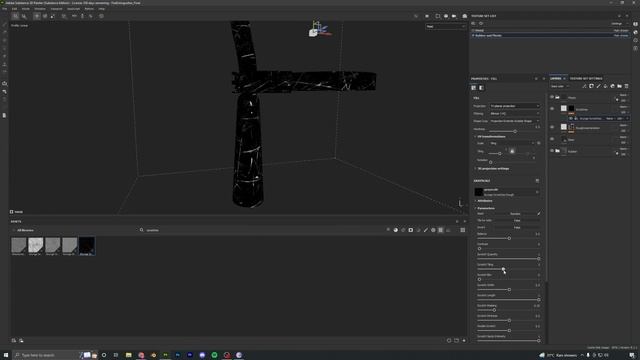Select the Polygon Fill tool in left toolbar
This screenshot has width=640, height=360.
point(4,49)
